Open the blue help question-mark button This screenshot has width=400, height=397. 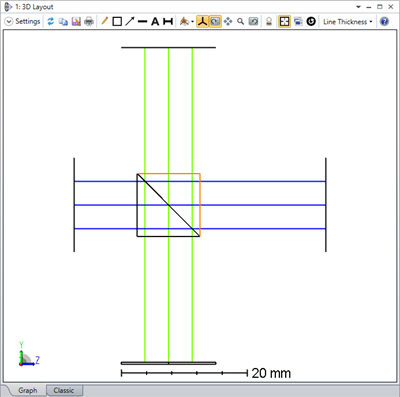point(384,22)
